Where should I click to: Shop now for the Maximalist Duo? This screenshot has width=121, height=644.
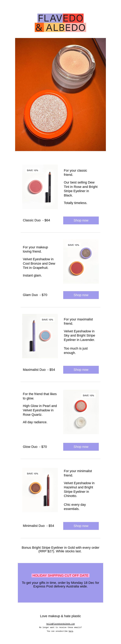[x=81, y=370]
